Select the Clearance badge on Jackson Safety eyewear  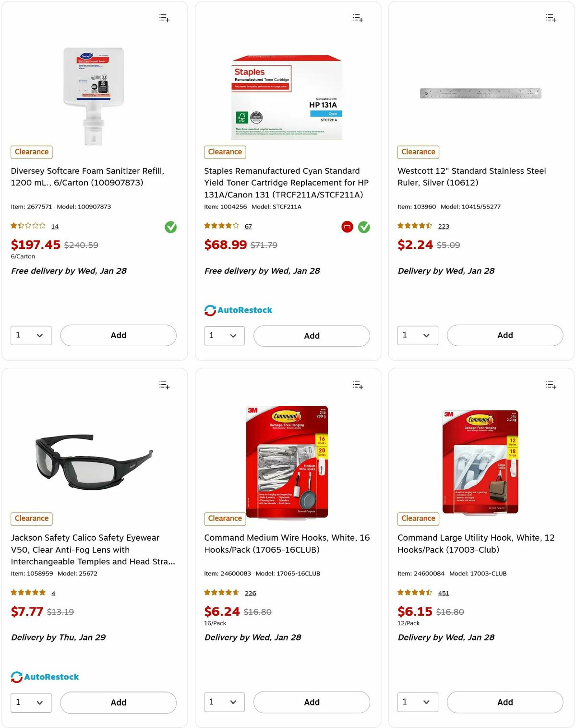pyautogui.click(x=31, y=519)
